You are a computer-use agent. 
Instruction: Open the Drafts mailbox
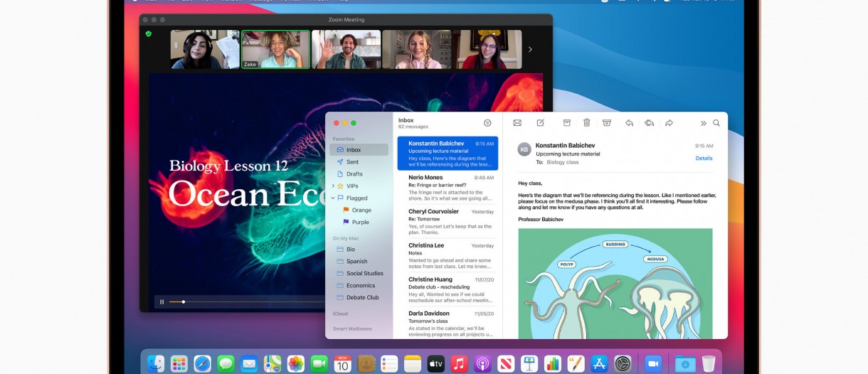[354, 174]
